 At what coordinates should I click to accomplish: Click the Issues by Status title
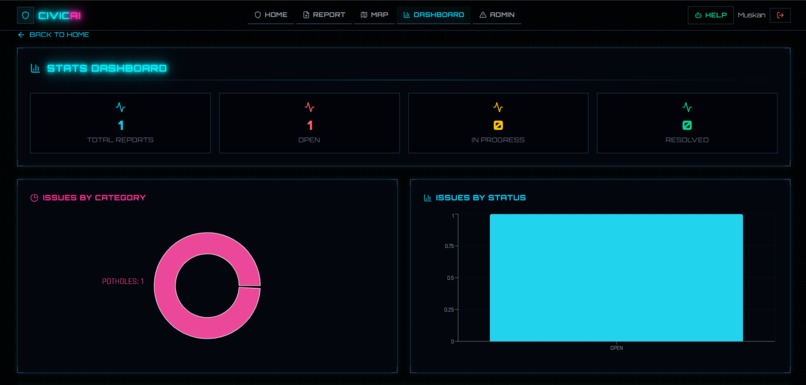point(481,198)
